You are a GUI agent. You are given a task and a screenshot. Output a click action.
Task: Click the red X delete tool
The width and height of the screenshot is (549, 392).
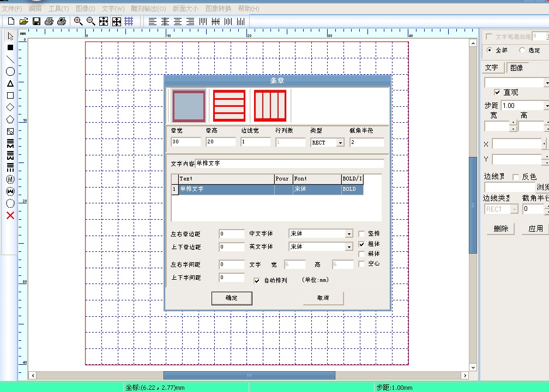tap(10, 215)
